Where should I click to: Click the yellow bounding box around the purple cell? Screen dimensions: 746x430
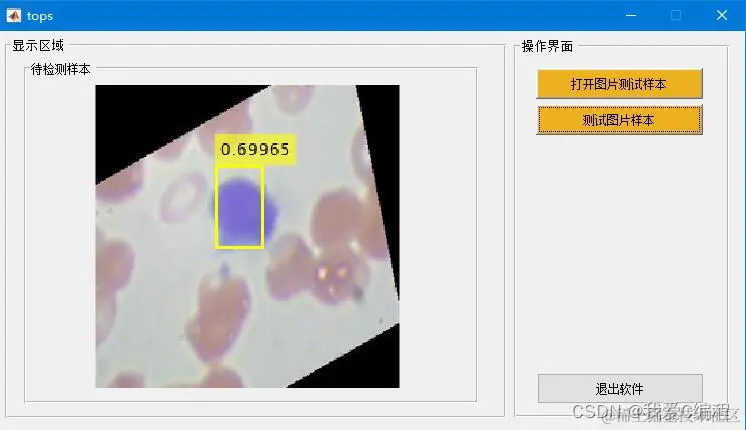coord(240,207)
